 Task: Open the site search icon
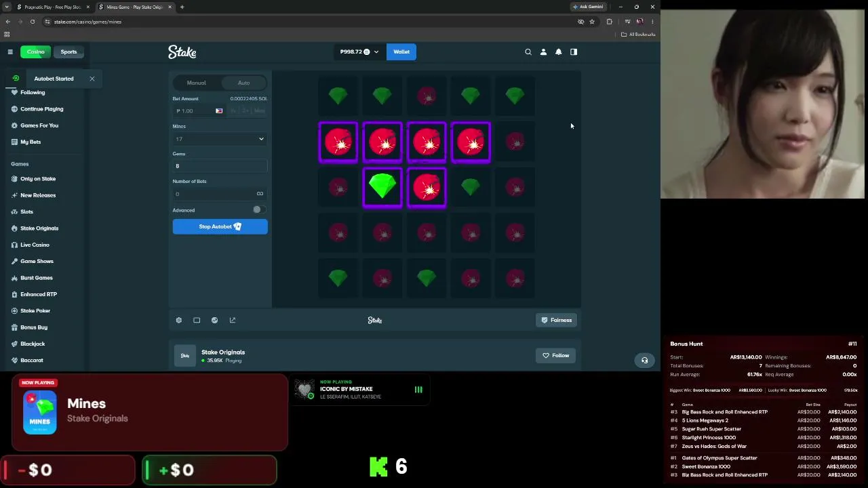point(528,52)
